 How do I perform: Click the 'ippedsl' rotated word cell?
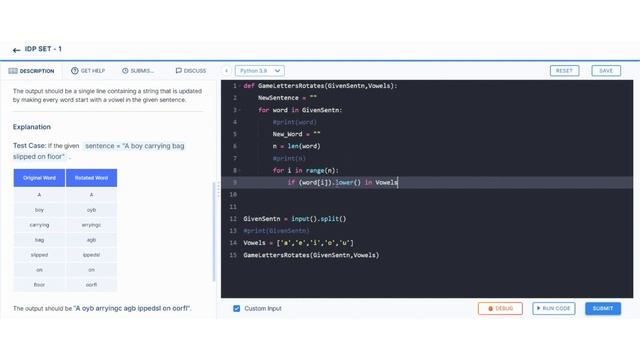(91, 255)
